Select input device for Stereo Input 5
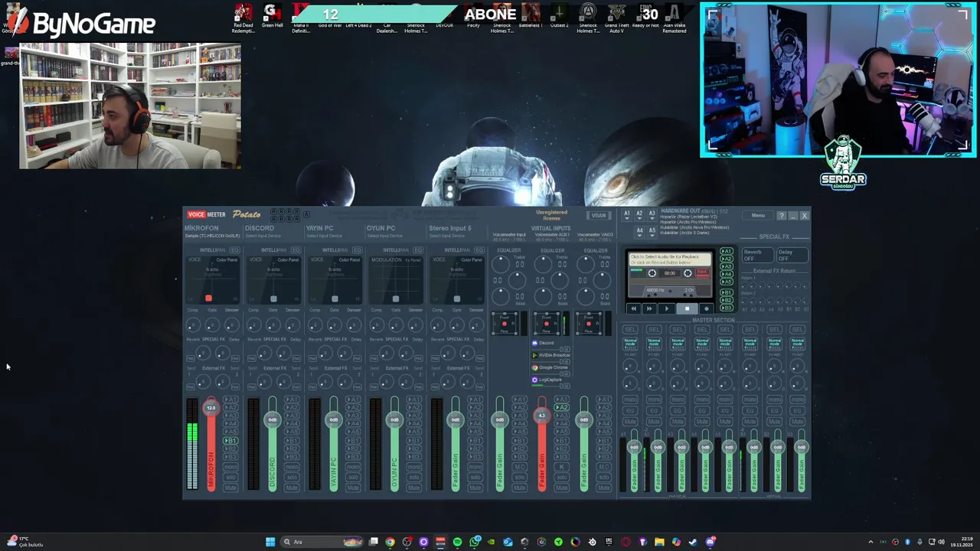Screen dimensions: 980x551 click(x=446, y=236)
